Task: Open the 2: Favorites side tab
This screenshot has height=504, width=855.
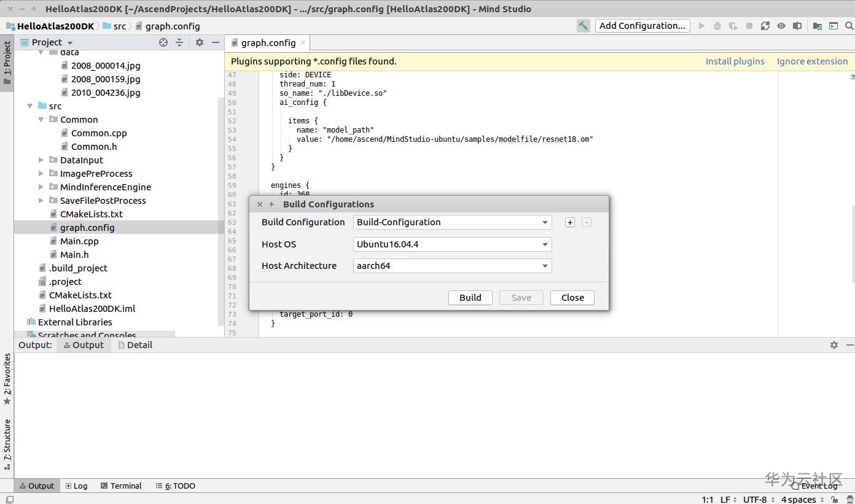Action: point(7,379)
